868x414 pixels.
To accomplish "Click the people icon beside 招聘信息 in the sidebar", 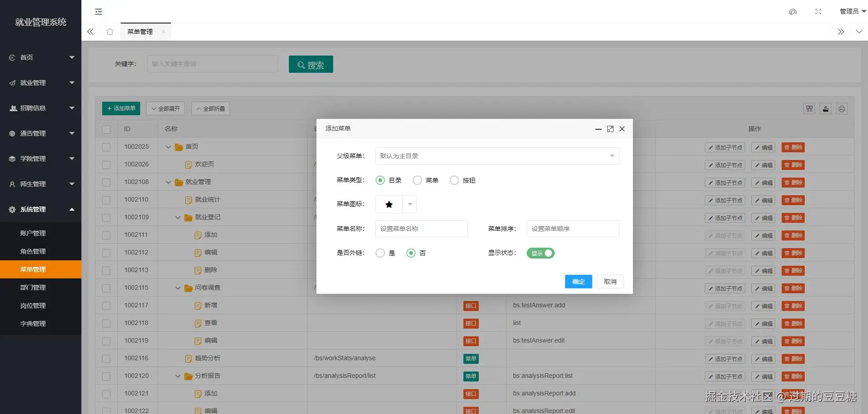I will (13, 108).
